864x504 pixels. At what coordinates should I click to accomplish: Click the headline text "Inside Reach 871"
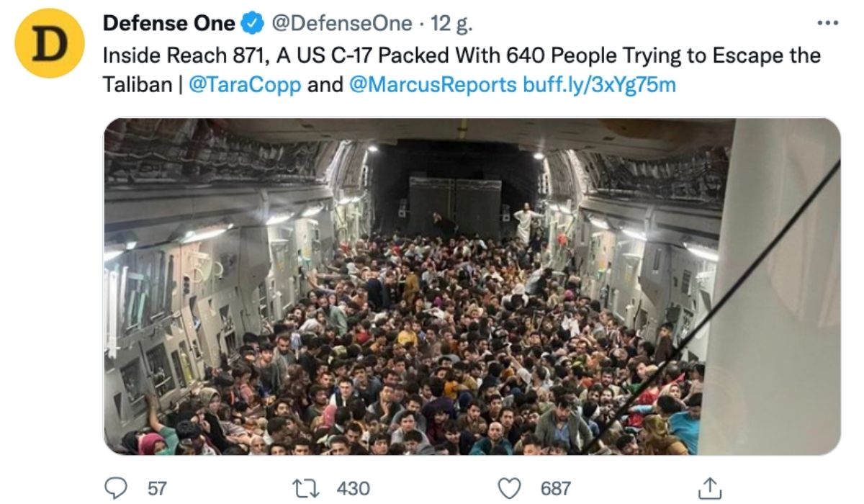tap(184, 55)
